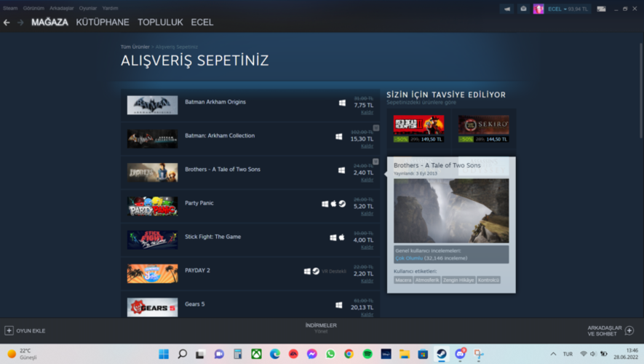
Task: Click Çok Olumlu review summary
Action: coord(409,258)
